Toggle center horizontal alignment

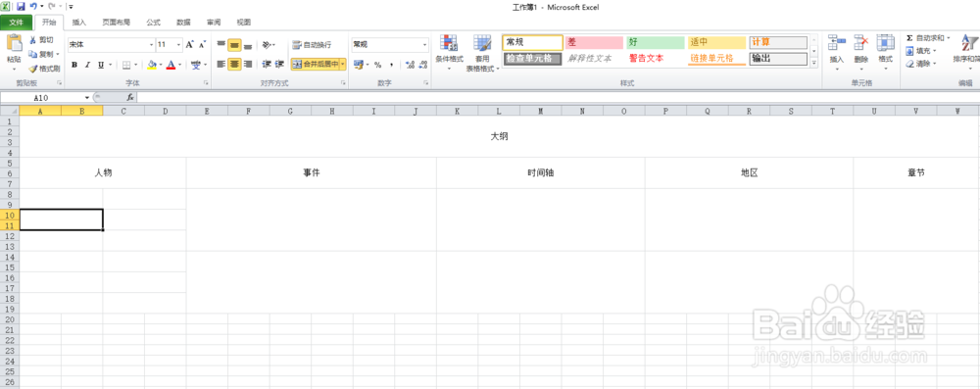[234, 64]
